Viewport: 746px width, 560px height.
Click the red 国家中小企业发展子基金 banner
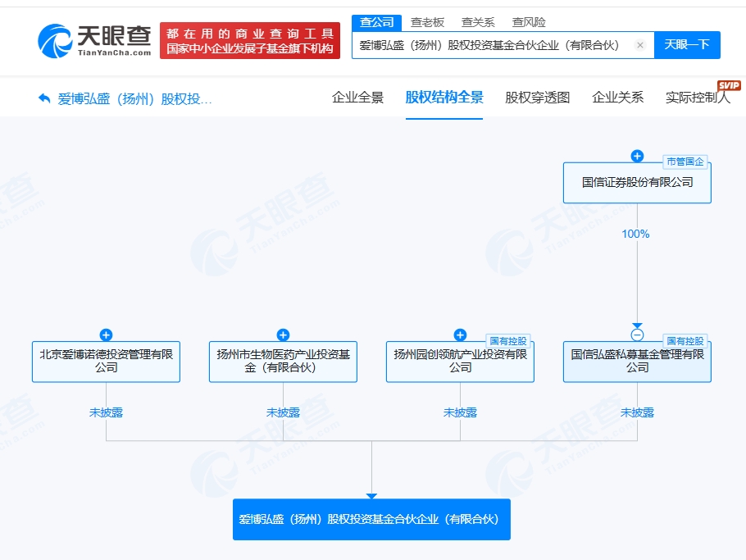point(250,41)
